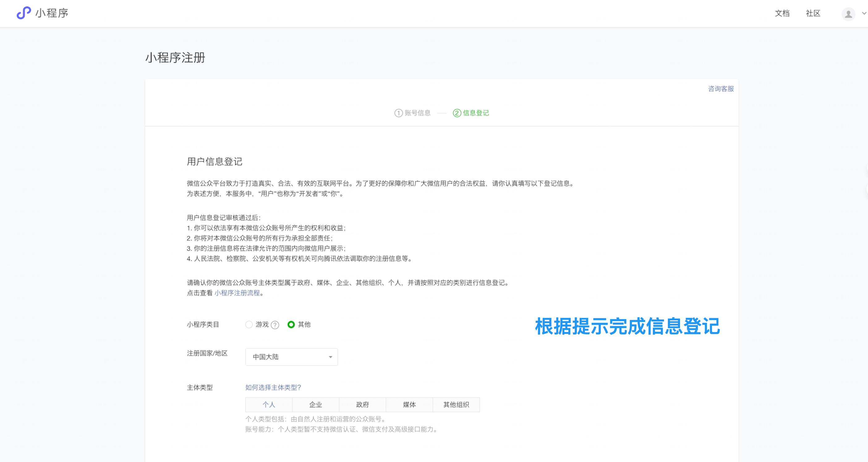Click the user avatar icon
The image size is (868, 462).
click(x=848, y=14)
